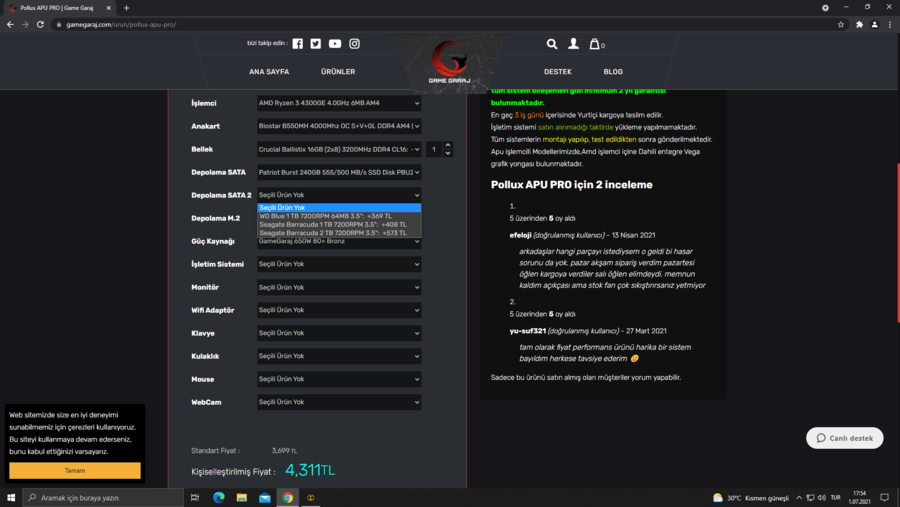Open the YouTube social icon

click(335, 44)
